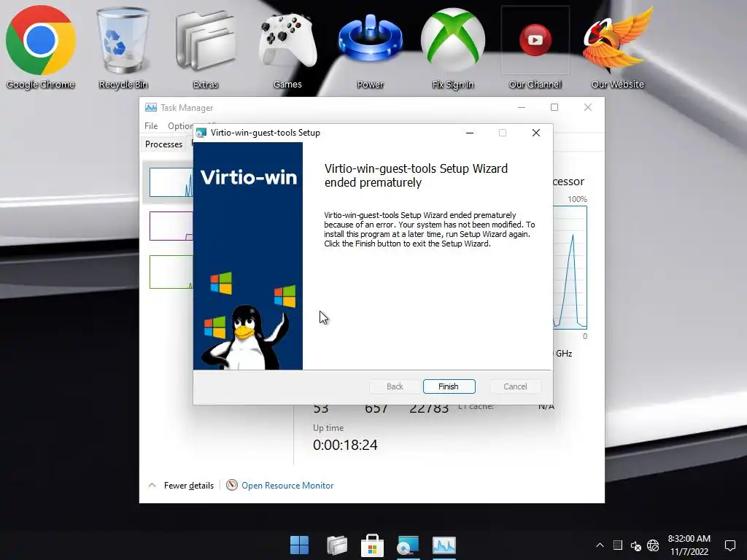Select the CPU graph thumbnail in Task Manager
The height and width of the screenshot is (560, 747).
coord(171,182)
